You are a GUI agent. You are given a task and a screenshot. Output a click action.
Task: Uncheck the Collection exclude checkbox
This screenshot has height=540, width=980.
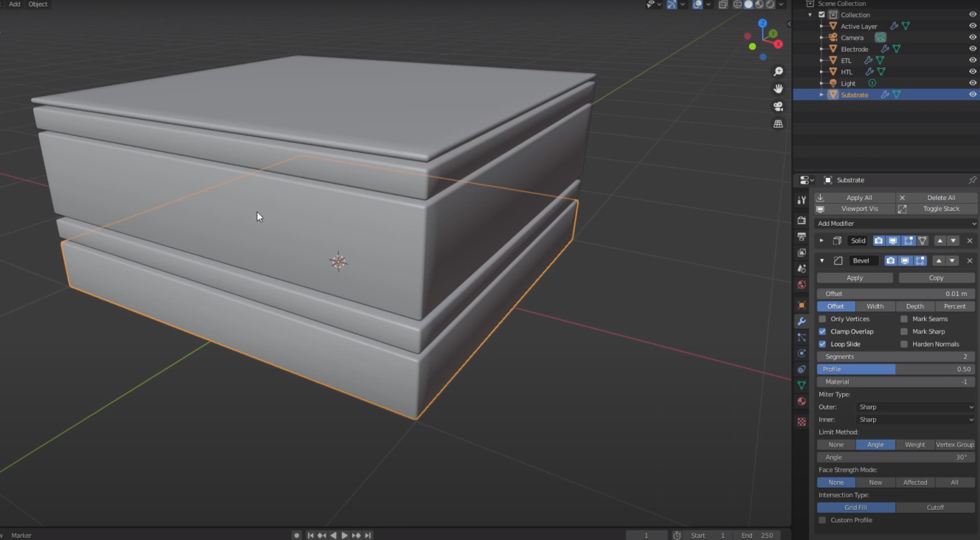pos(821,14)
